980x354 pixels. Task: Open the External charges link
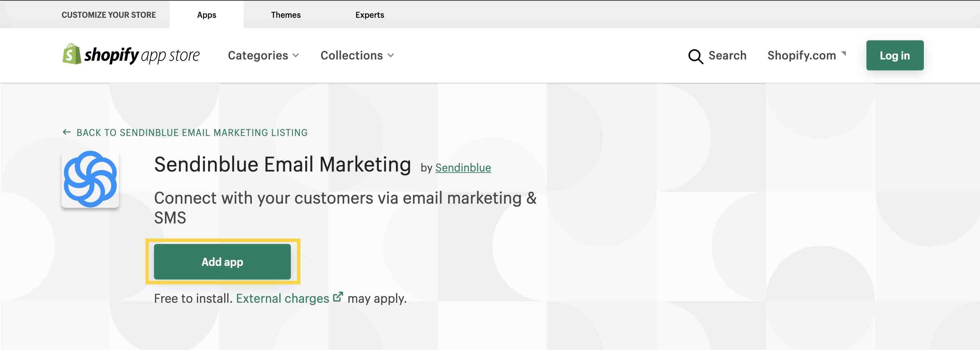282,298
